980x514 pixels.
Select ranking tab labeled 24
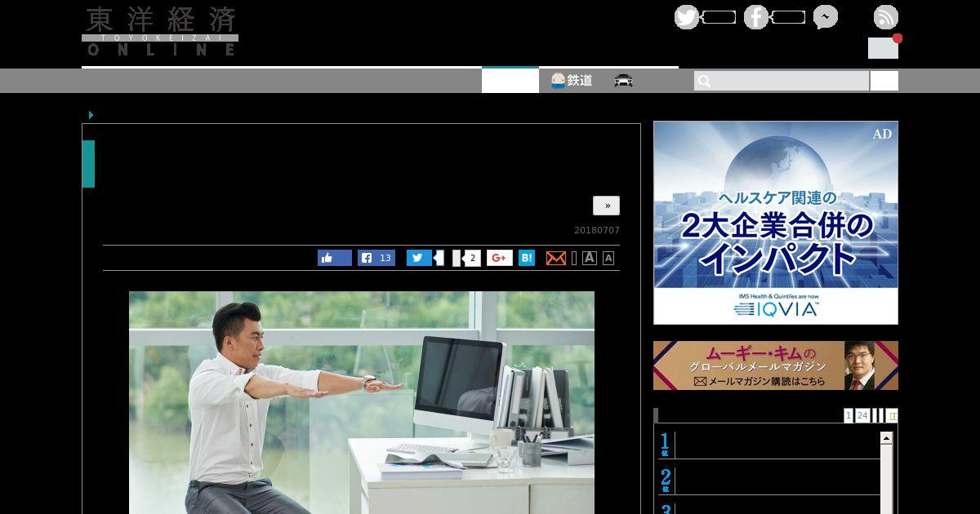(x=862, y=416)
